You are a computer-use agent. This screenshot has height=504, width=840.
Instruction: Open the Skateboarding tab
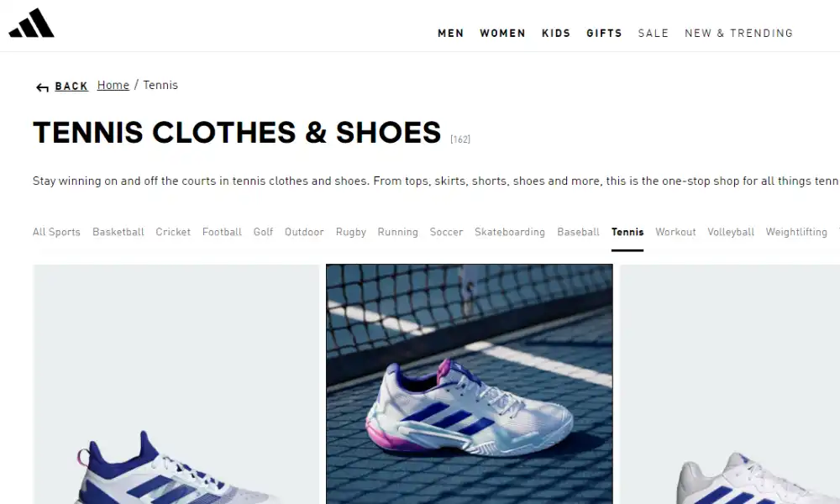click(x=510, y=232)
